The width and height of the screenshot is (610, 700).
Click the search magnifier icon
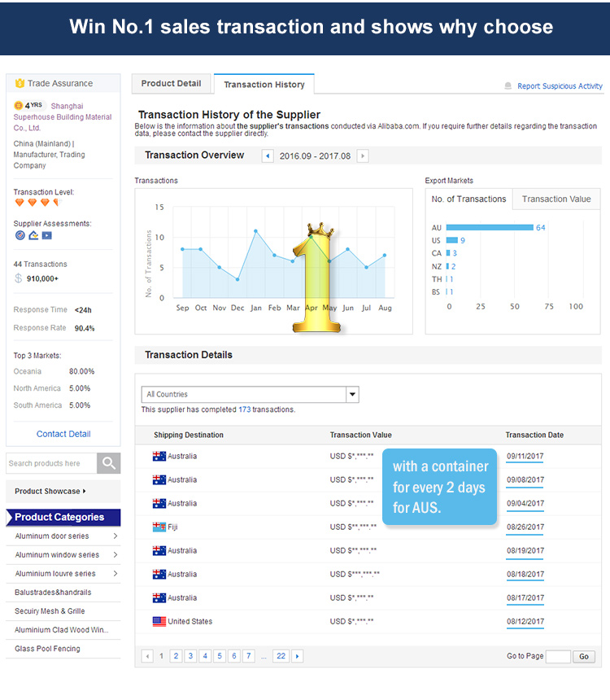[x=108, y=463]
